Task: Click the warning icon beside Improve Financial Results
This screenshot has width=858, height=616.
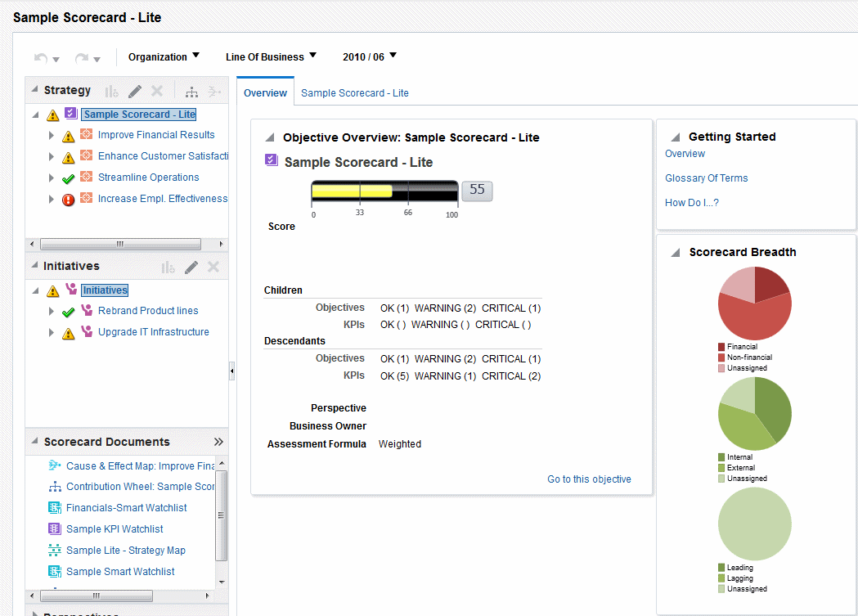Action: (67, 135)
